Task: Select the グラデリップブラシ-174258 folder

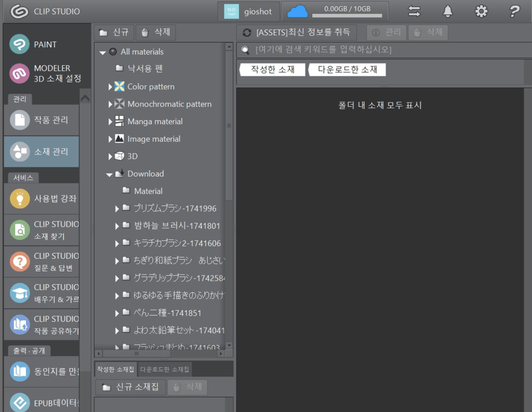Action: (173, 278)
